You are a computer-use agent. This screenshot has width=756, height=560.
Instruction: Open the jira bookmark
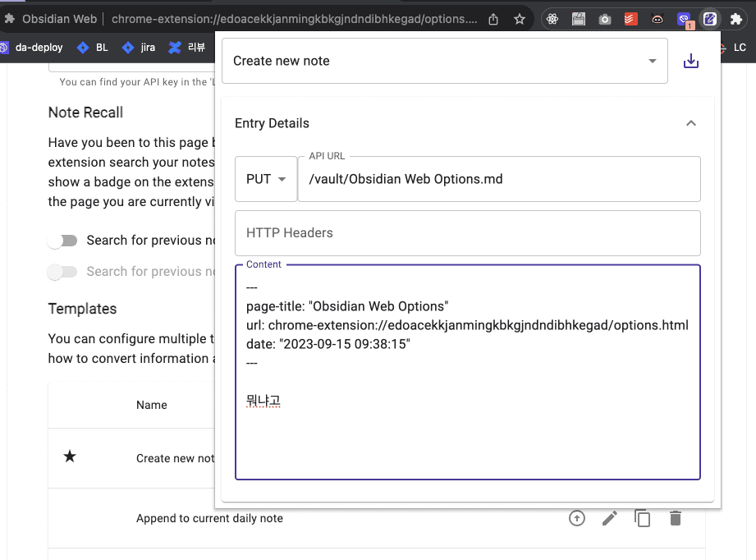pos(139,48)
